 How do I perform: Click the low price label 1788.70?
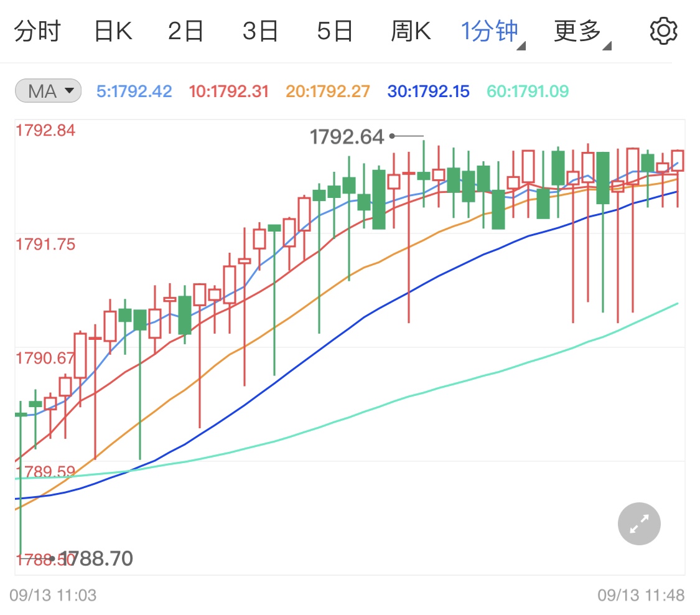click(x=96, y=559)
